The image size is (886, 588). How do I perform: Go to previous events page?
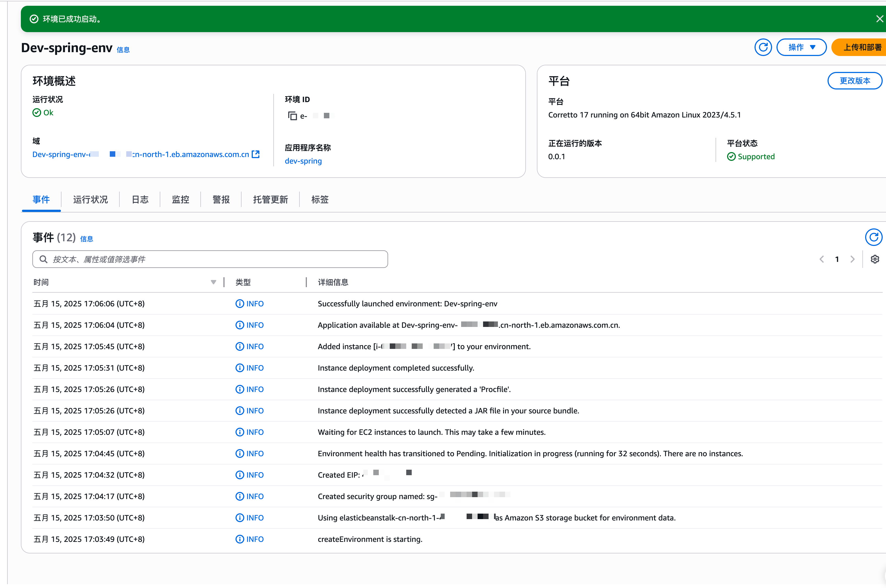tap(821, 259)
